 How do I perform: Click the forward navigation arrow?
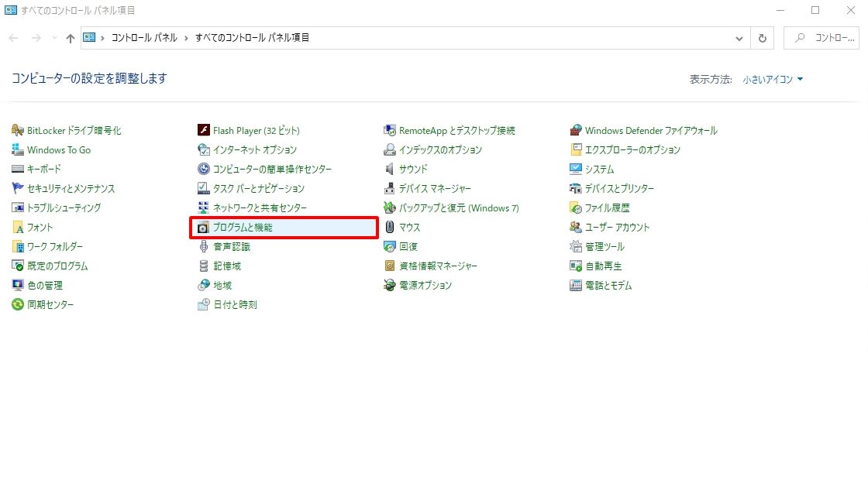coord(36,38)
